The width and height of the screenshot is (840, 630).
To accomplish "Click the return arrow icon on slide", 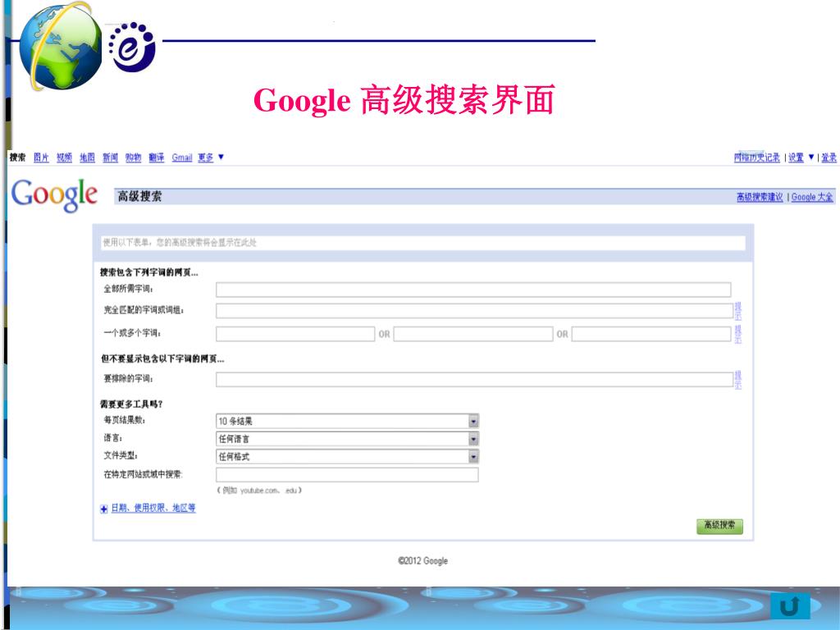I will (790, 606).
